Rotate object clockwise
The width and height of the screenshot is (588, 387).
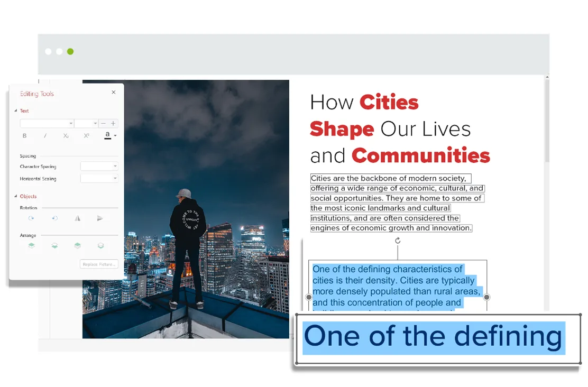31,218
